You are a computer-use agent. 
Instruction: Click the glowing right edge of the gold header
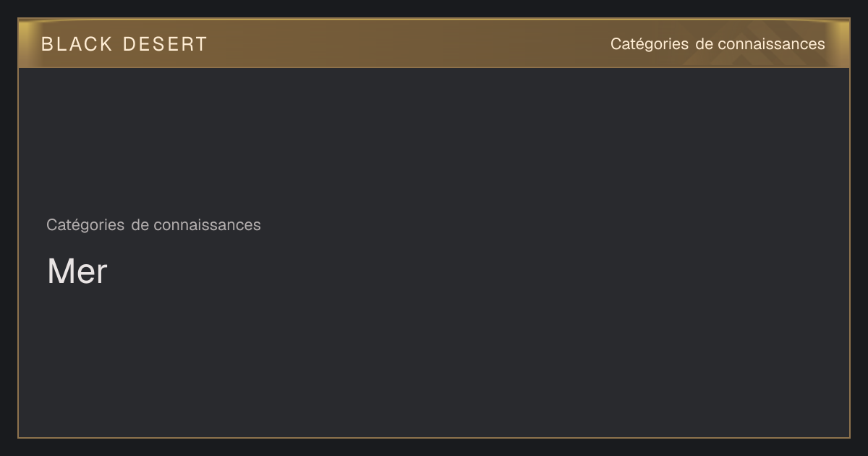pyautogui.click(x=843, y=43)
